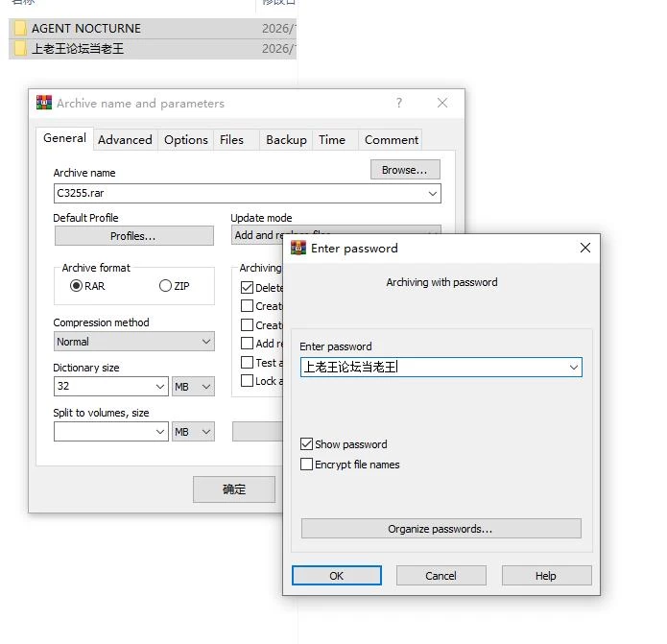Select the 上老王论坛当老王 folder name
Image resolution: width=667 pixels, height=644 pixels.
coord(78,49)
